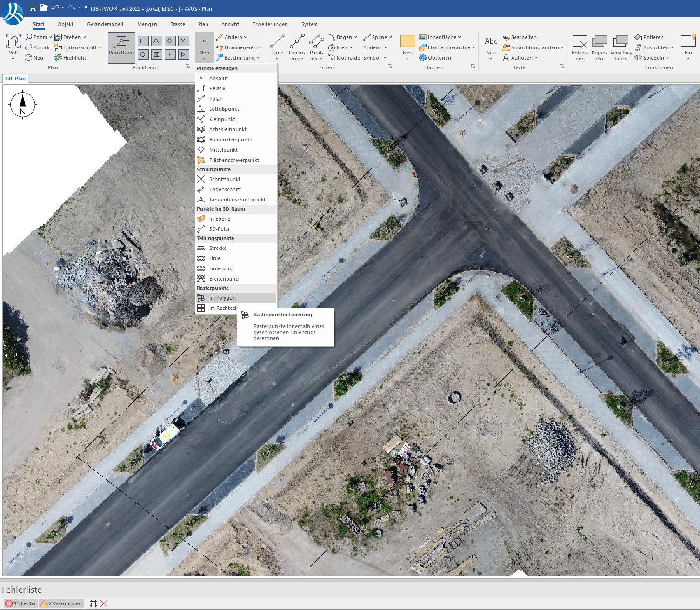
Task: Click the Rotieren function icon
Action: (638, 37)
